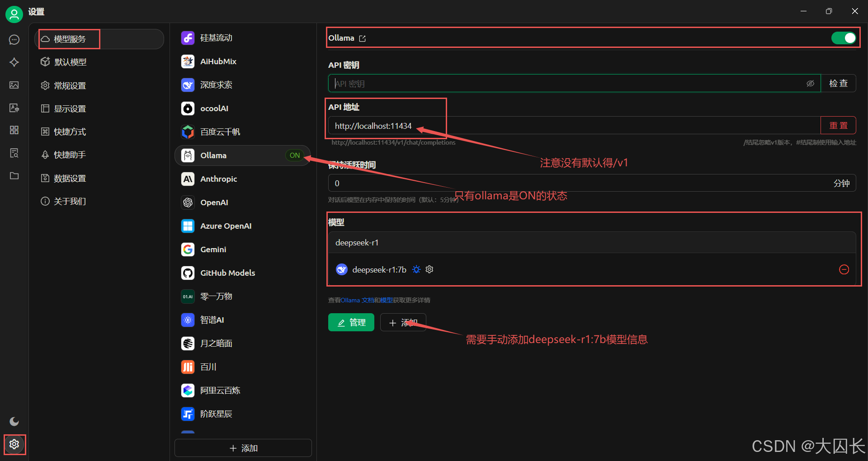Select the 阶跃星辰 provider
The width and height of the screenshot is (868, 461).
(242, 414)
